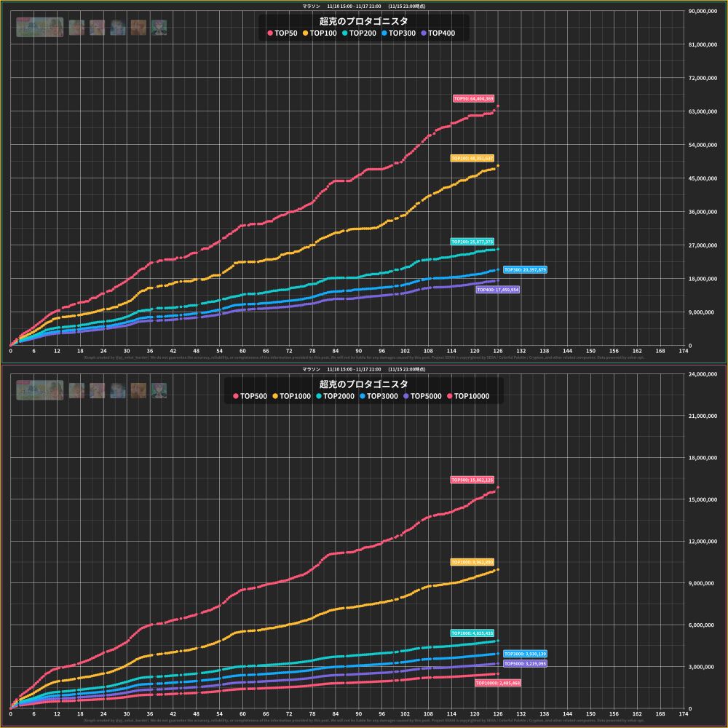This screenshot has width=728, height=728.
Task: Click the 'TOP50: 64,404,369' data label
Action: 474,98
